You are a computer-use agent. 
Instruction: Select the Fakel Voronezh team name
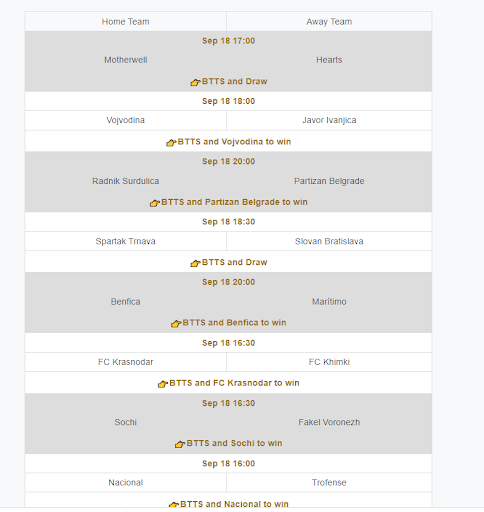[329, 422]
